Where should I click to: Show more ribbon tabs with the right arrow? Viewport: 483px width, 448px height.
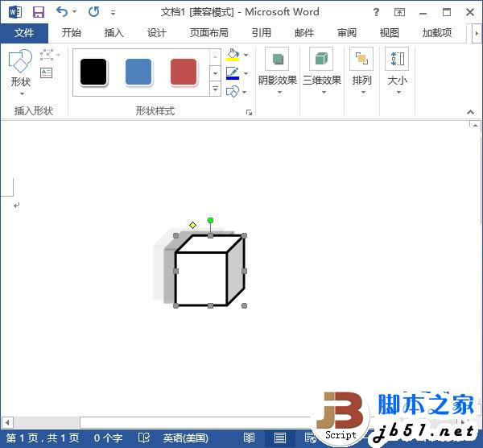point(477,33)
